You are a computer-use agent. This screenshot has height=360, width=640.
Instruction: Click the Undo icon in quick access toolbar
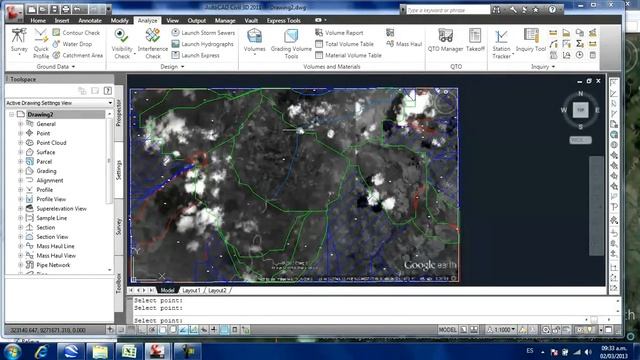(77, 9)
